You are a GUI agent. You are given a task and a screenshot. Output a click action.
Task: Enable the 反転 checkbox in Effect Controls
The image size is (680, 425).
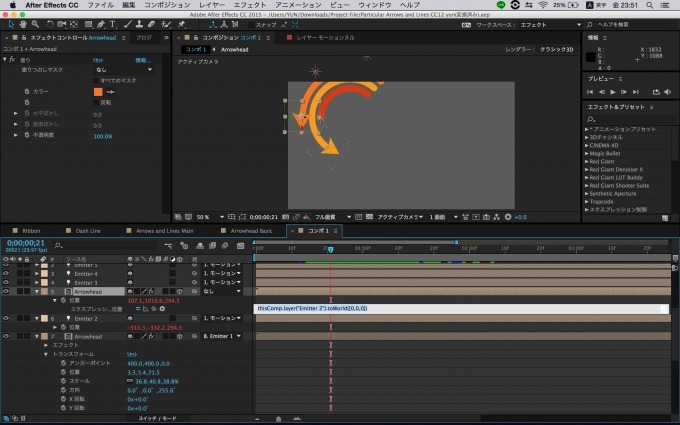96,103
